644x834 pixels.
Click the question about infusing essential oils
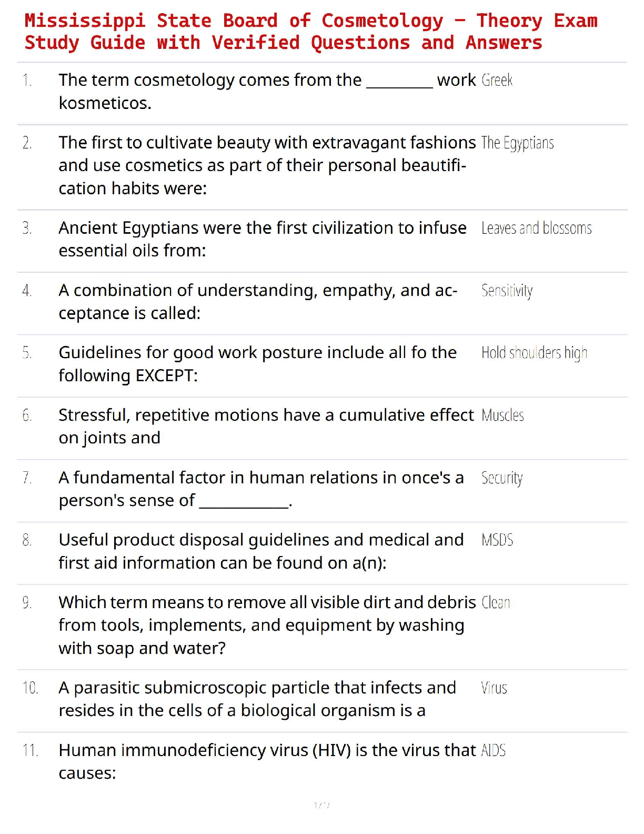[x=262, y=239]
